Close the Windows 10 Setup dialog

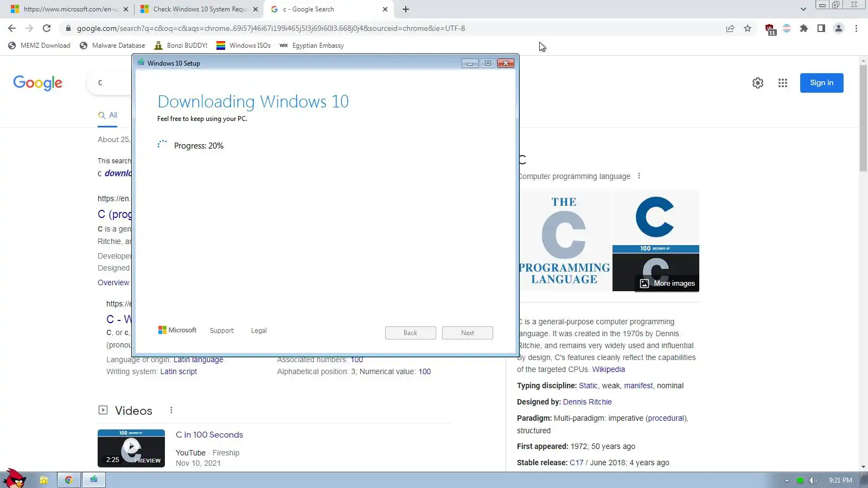pos(506,63)
